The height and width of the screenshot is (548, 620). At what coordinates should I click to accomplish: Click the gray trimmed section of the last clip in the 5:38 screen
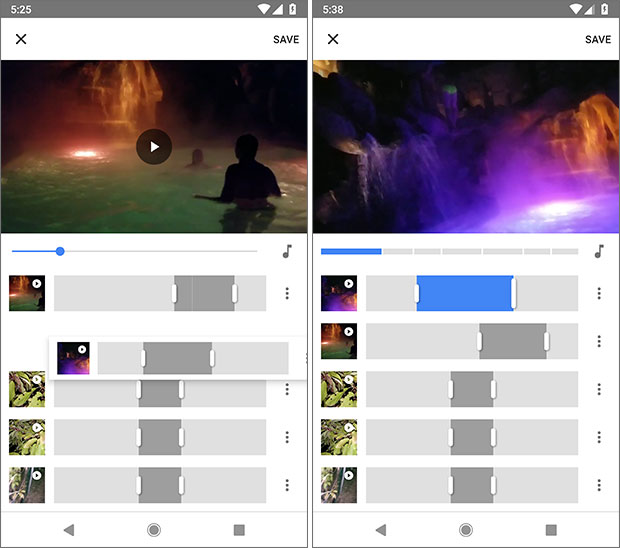[x=472, y=485]
